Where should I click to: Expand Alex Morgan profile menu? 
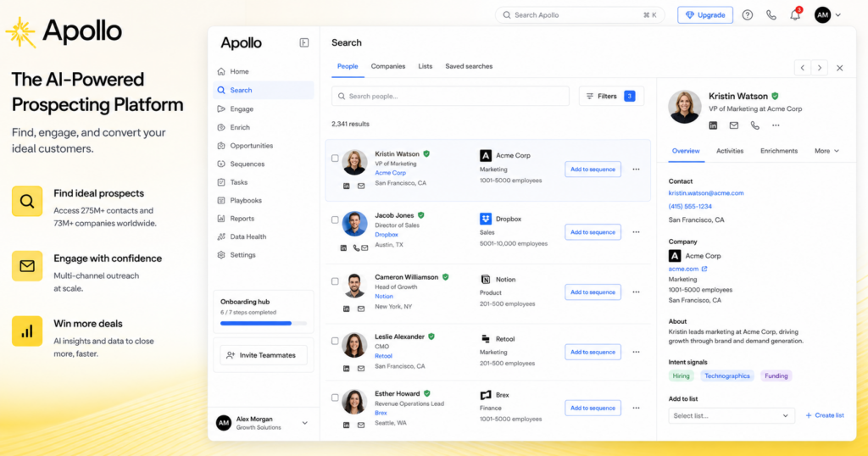click(305, 423)
